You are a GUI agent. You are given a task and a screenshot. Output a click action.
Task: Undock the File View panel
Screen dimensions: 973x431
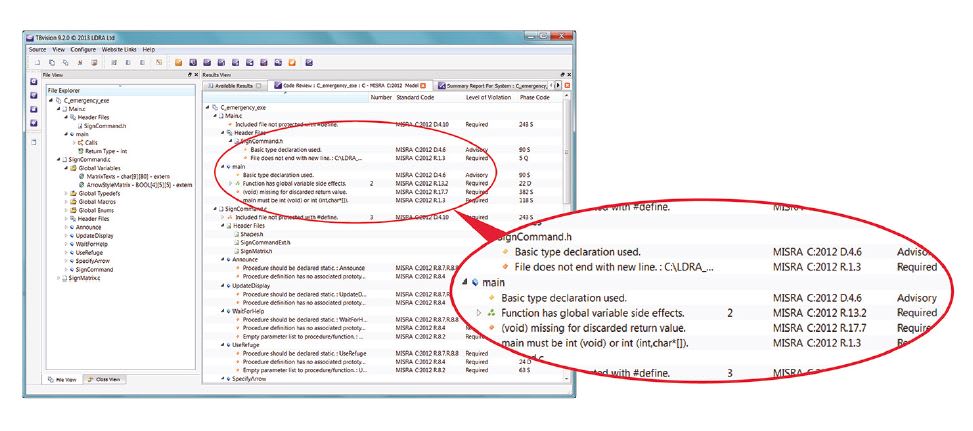coord(190,74)
